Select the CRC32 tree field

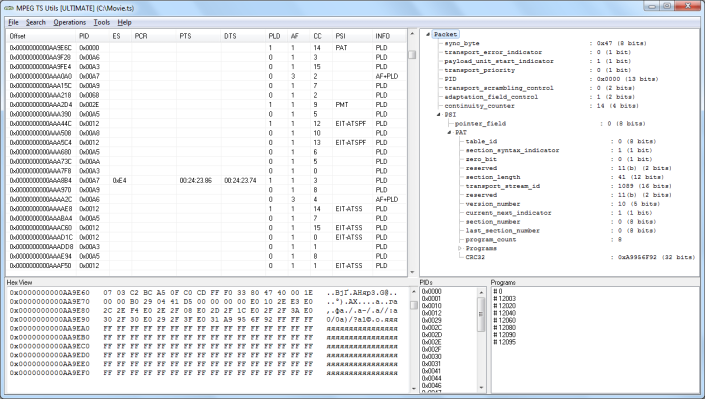475,257
